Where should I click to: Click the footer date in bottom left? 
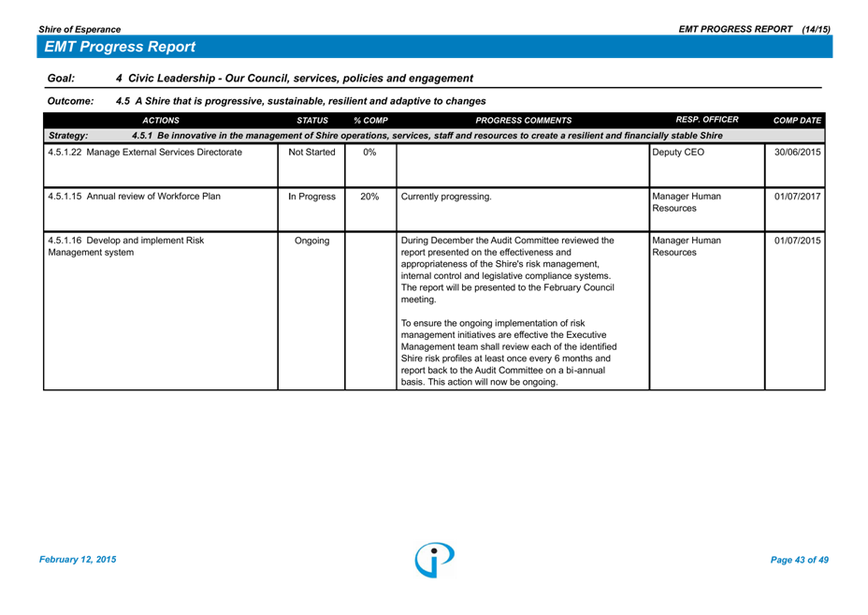coord(78,560)
